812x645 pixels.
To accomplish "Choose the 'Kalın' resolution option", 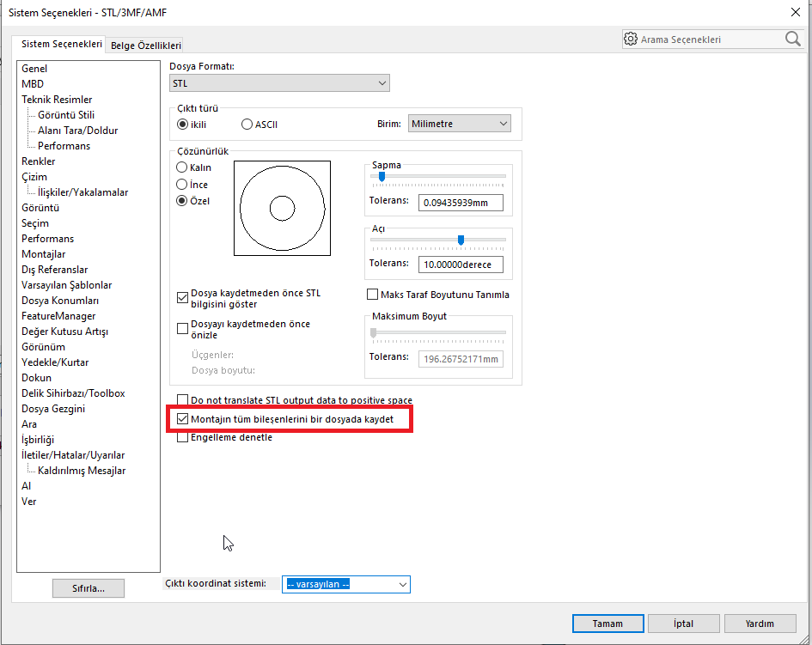I will click(182, 167).
